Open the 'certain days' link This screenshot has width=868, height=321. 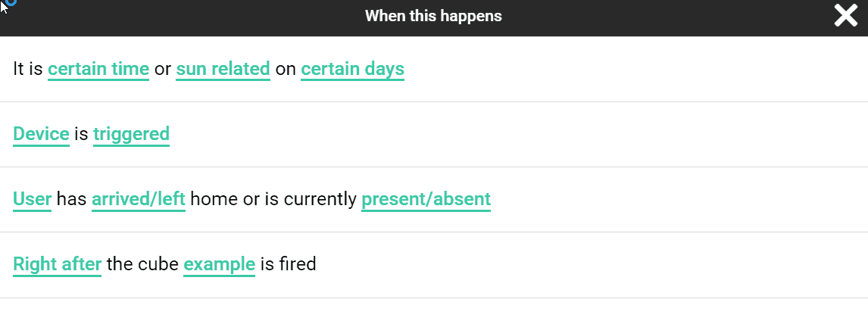pyautogui.click(x=352, y=69)
